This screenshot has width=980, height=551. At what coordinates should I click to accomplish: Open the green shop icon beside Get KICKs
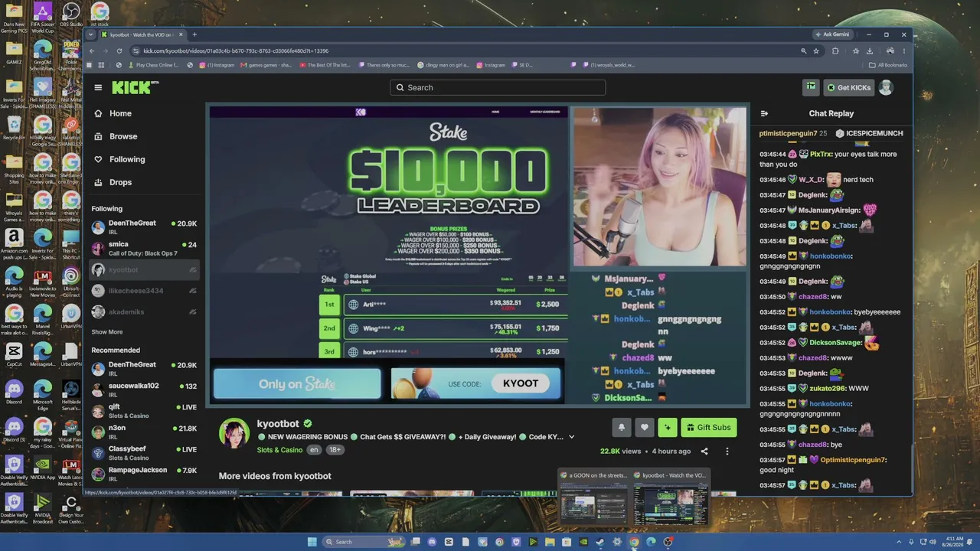click(811, 87)
